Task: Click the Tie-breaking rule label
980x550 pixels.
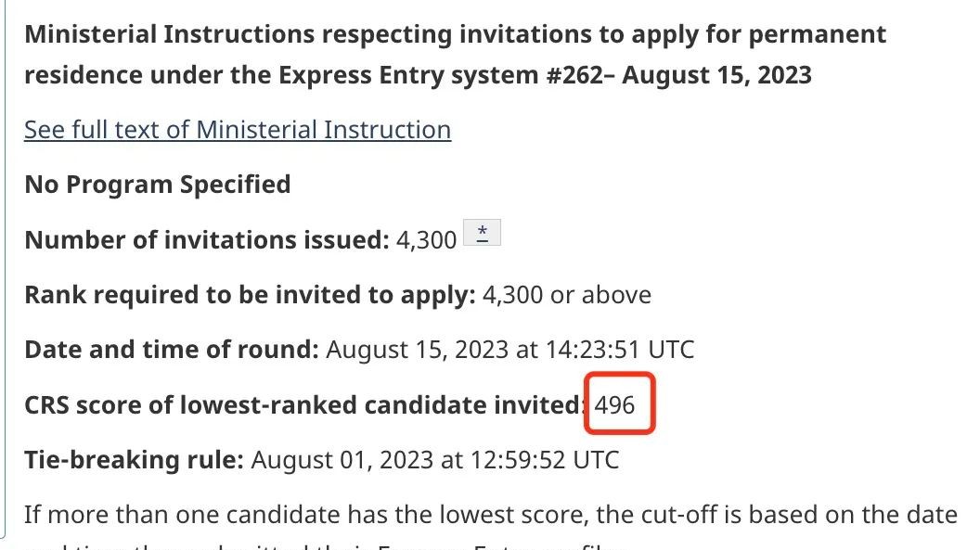Action: pos(134,460)
